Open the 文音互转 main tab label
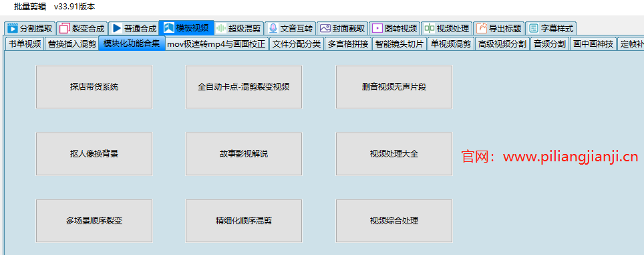The image size is (644, 255). (x=296, y=28)
